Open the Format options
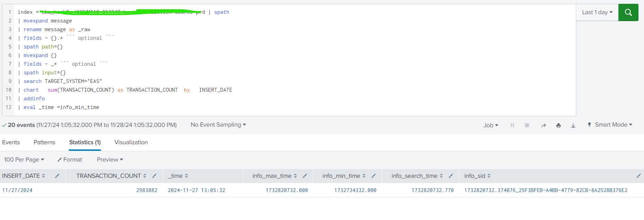The width and height of the screenshot is (644, 220). click(70, 159)
